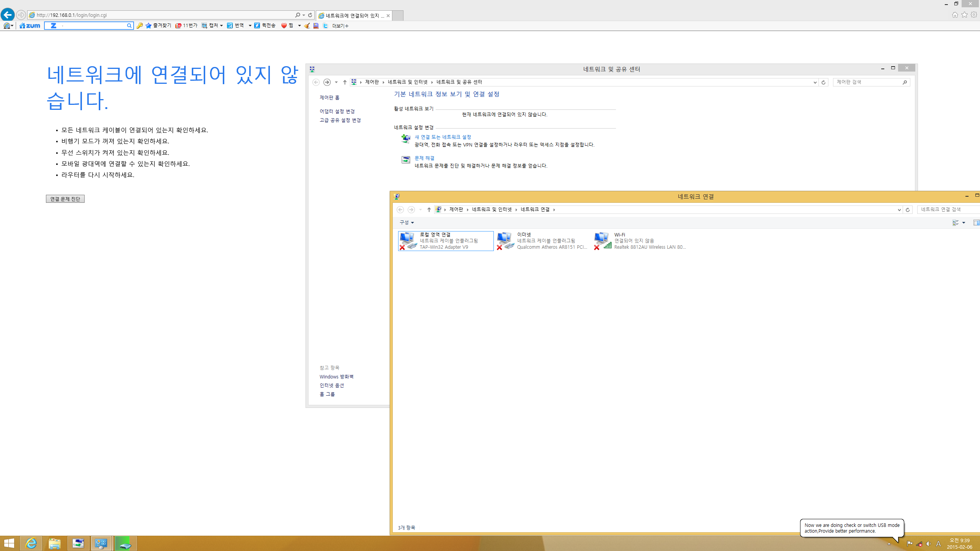Open 고급 공유 설정 변경 link
The width and height of the screenshot is (980, 551).
340,120
